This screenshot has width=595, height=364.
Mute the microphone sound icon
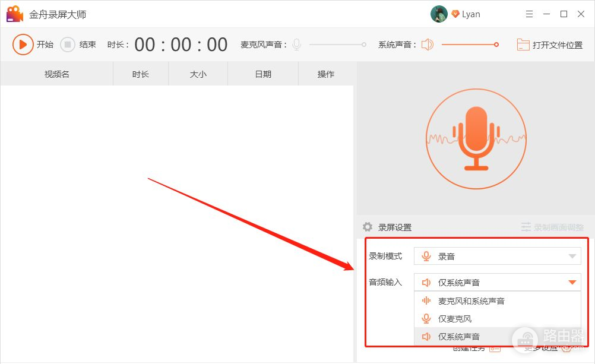pyautogui.click(x=297, y=45)
